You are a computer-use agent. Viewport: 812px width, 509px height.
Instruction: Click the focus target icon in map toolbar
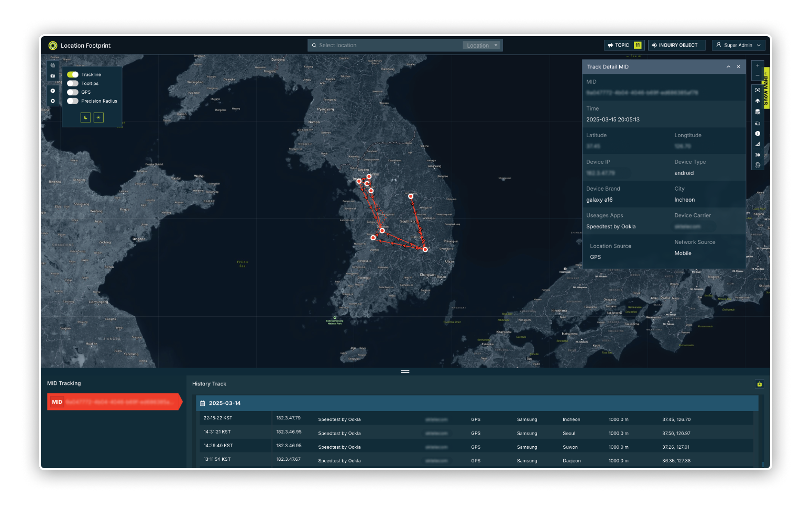pyautogui.click(x=758, y=90)
